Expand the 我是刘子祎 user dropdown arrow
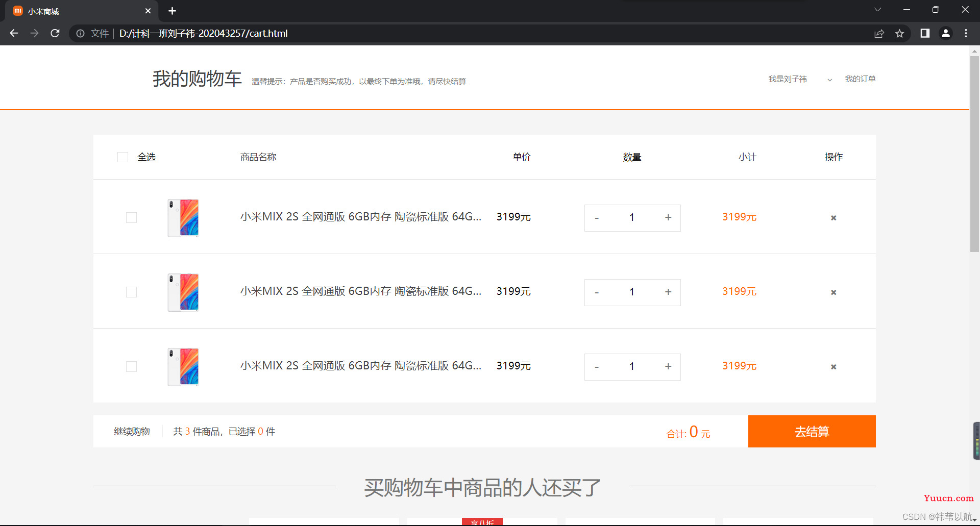 click(x=830, y=80)
